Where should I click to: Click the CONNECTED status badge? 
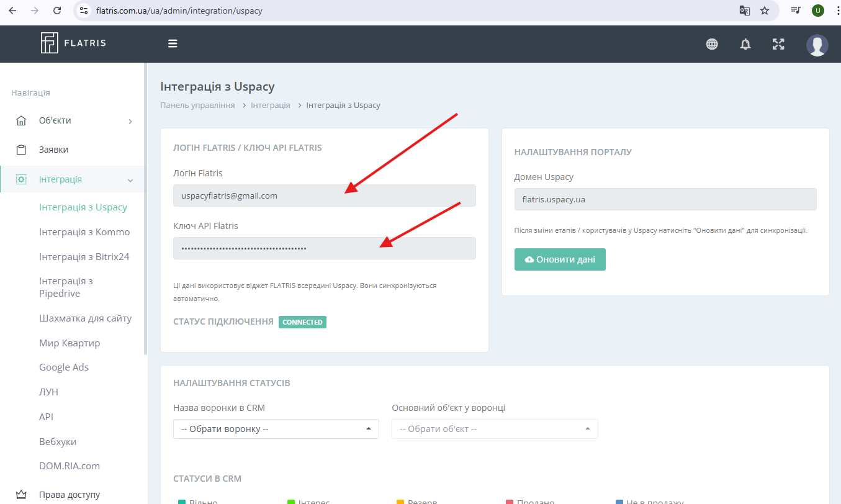[302, 322]
